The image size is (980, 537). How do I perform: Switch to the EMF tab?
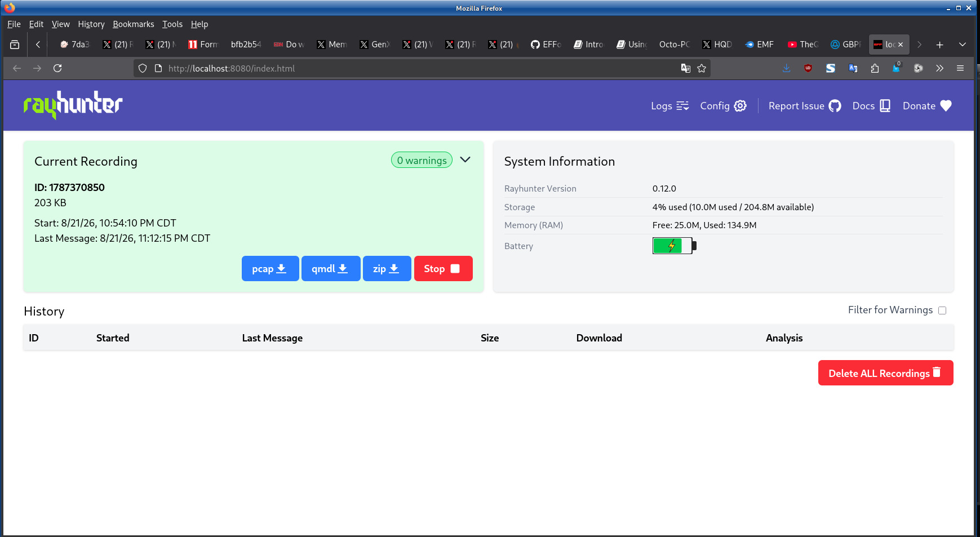(x=760, y=45)
